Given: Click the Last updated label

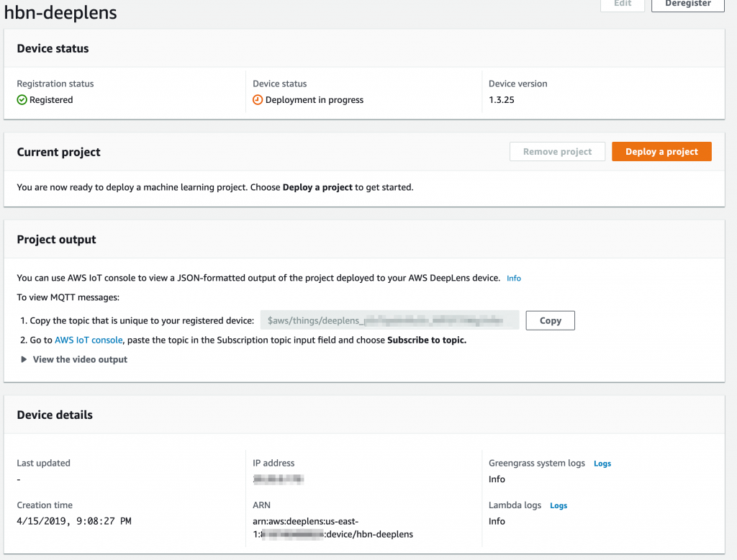Looking at the screenshot, I should click(x=44, y=463).
